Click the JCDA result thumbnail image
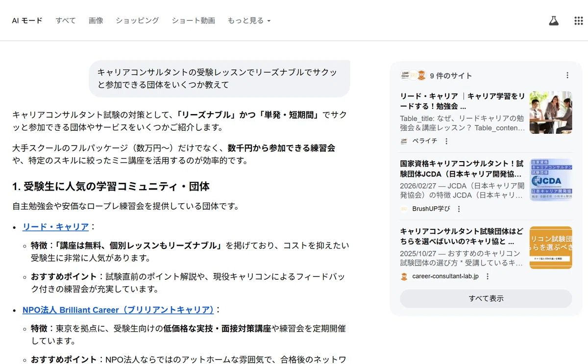The image size is (588, 364). (551, 180)
